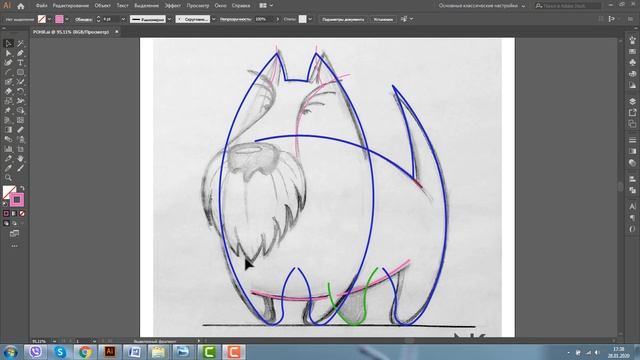Open workspace switcher dropdown
640x360 pixels.
coord(482,6)
